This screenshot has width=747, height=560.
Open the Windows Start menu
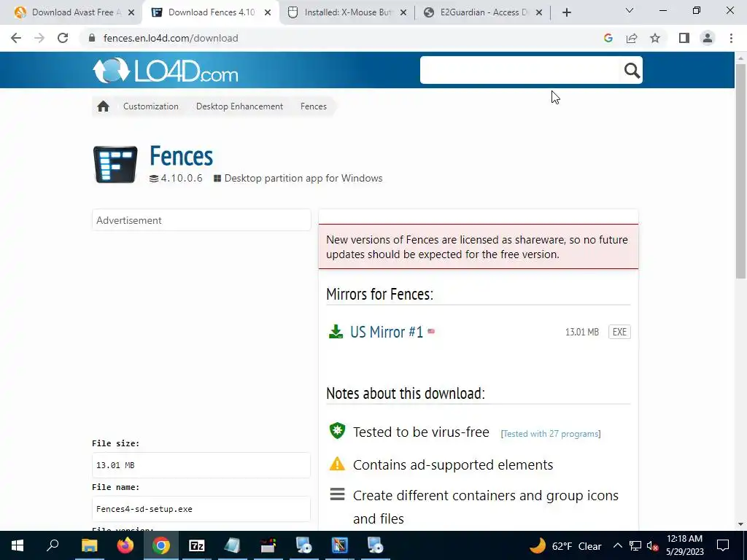click(x=18, y=545)
